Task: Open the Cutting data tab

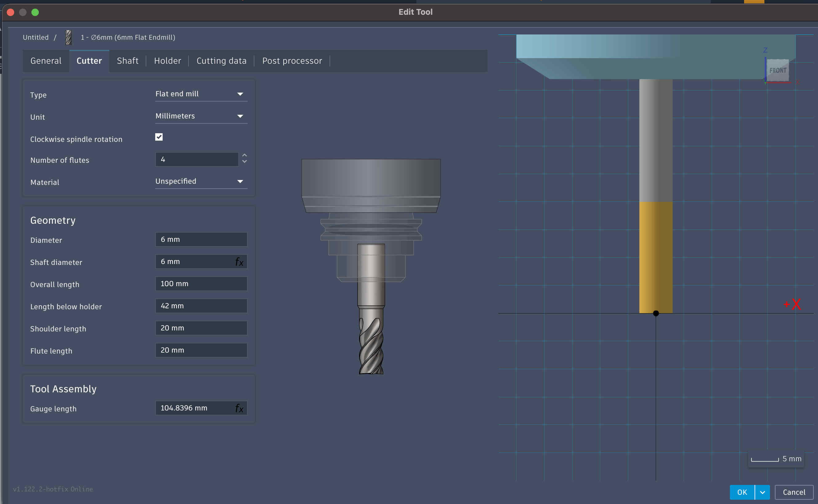Action: 221,61
